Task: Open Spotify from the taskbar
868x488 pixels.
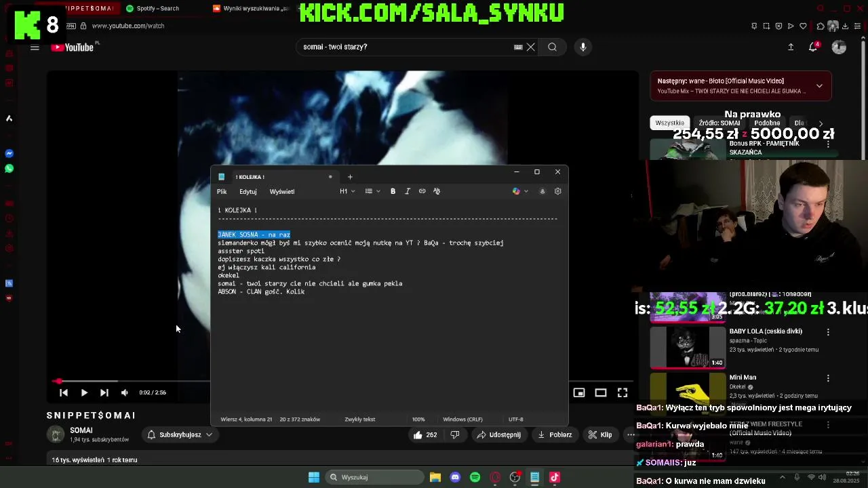Action: (475, 477)
